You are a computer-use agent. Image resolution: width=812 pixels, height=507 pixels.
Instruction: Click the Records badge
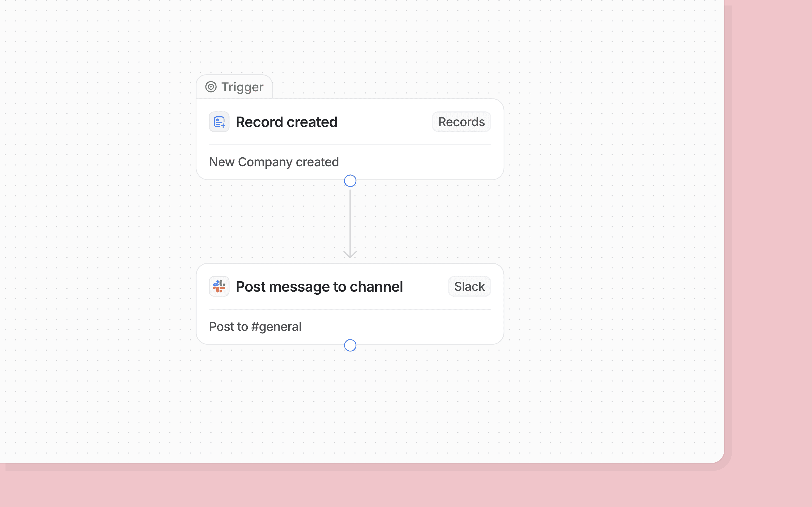tap(461, 122)
